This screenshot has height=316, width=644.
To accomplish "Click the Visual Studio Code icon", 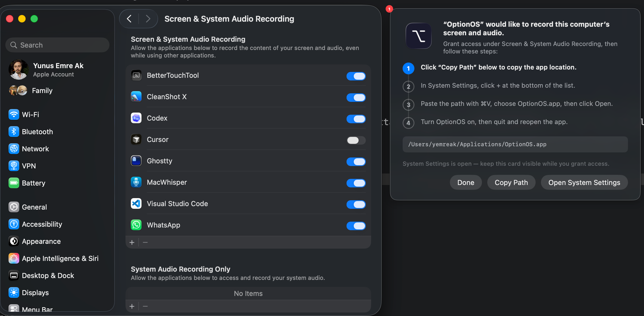I will (x=136, y=204).
